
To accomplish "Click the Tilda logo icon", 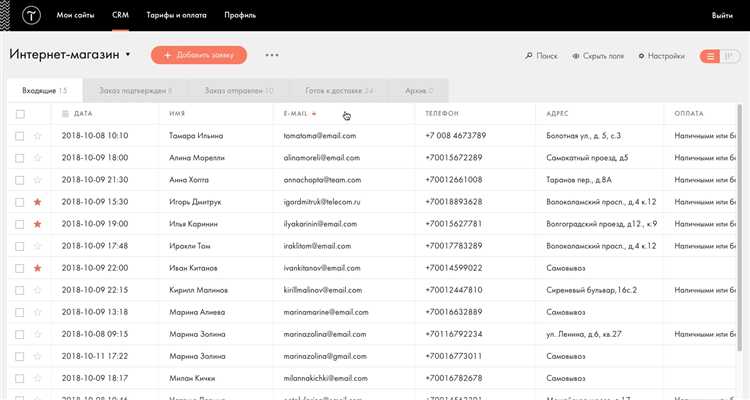I will 31,15.
